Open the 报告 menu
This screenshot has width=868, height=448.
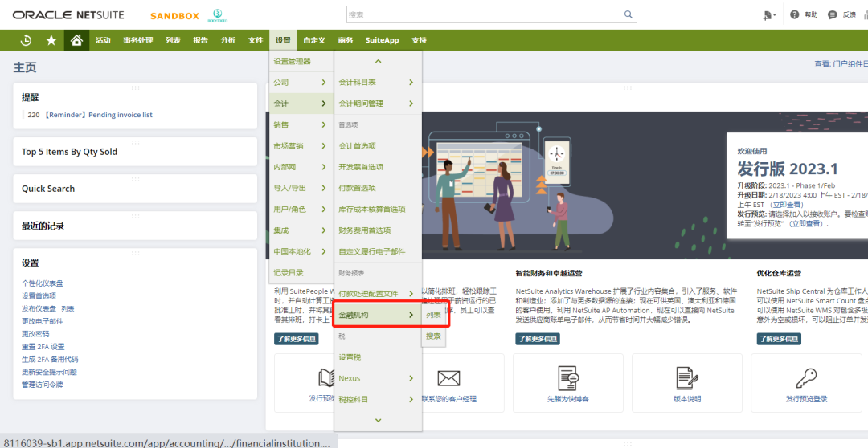point(200,40)
